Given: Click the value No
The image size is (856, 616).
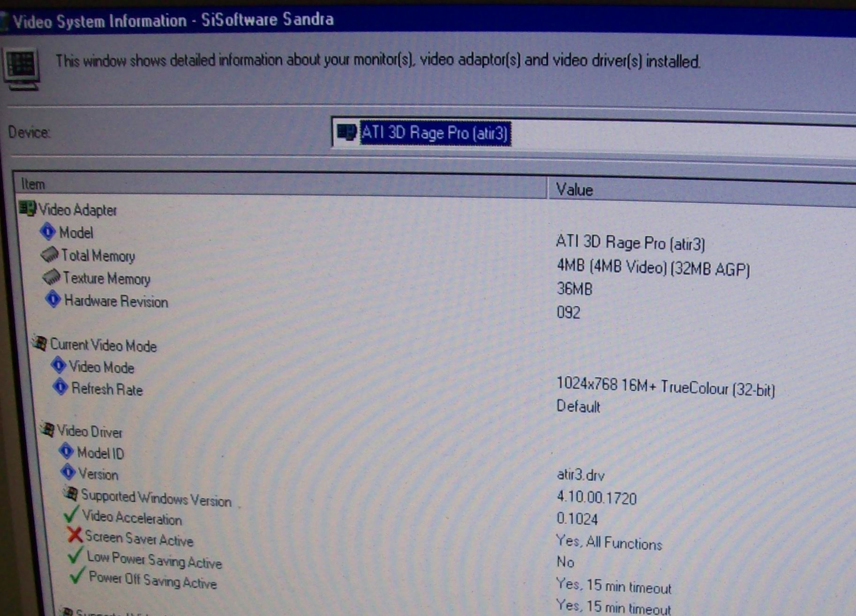Looking at the screenshot, I should point(565,562).
